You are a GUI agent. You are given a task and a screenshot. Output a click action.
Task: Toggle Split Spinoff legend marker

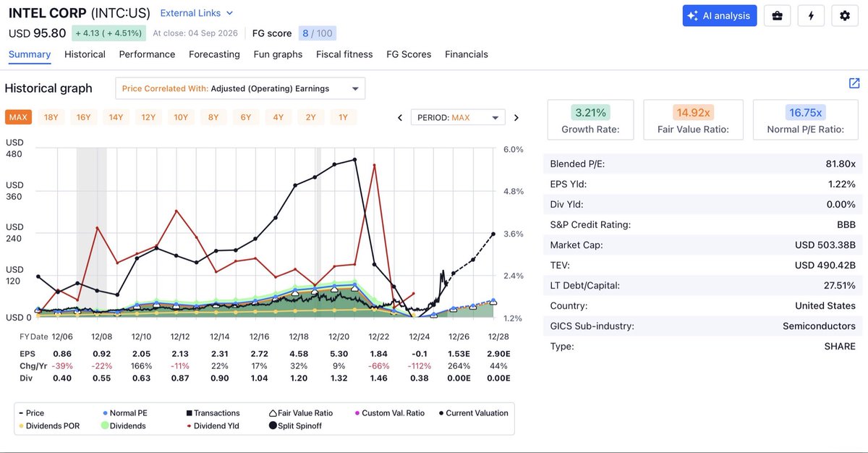295,426
